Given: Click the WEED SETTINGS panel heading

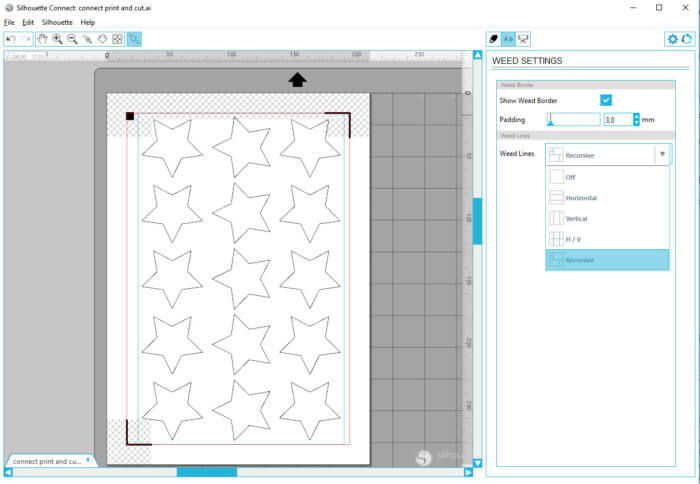Looking at the screenshot, I should pos(527,61).
